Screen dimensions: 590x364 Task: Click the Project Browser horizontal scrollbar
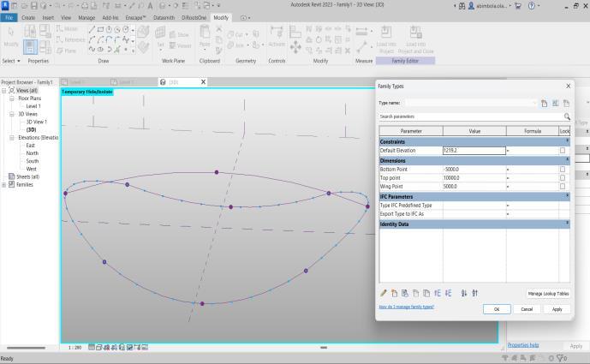(x=27, y=348)
